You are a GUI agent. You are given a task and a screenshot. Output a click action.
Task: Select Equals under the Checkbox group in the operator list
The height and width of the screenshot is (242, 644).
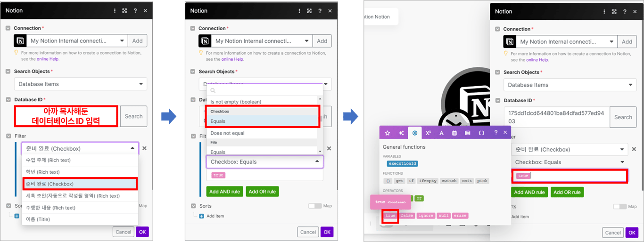click(262, 121)
